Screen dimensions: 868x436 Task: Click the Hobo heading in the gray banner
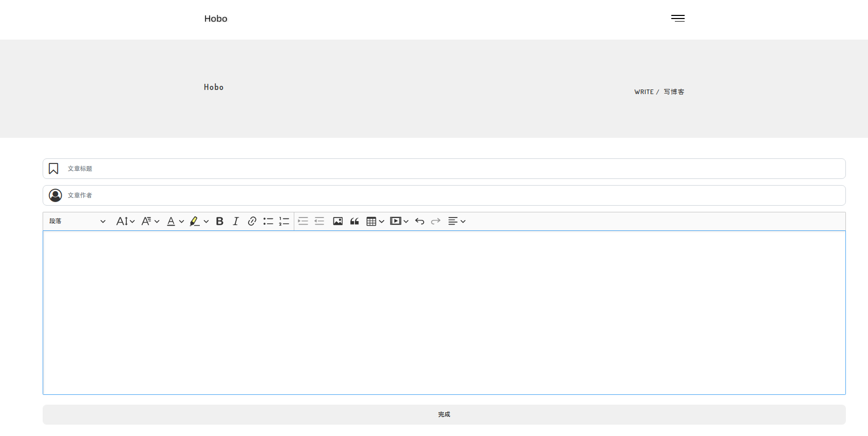(x=214, y=87)
